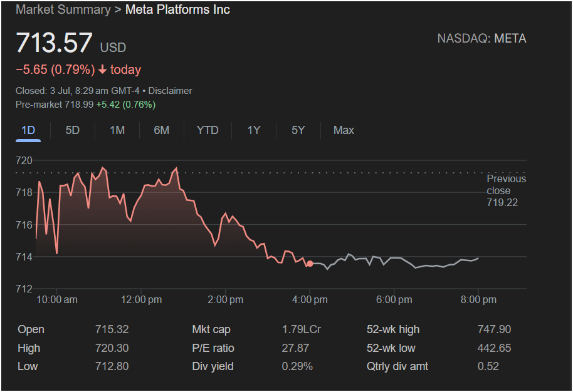
Task: Click the Qtrly div amt value 0.52
Action: (x=488, y=366)
